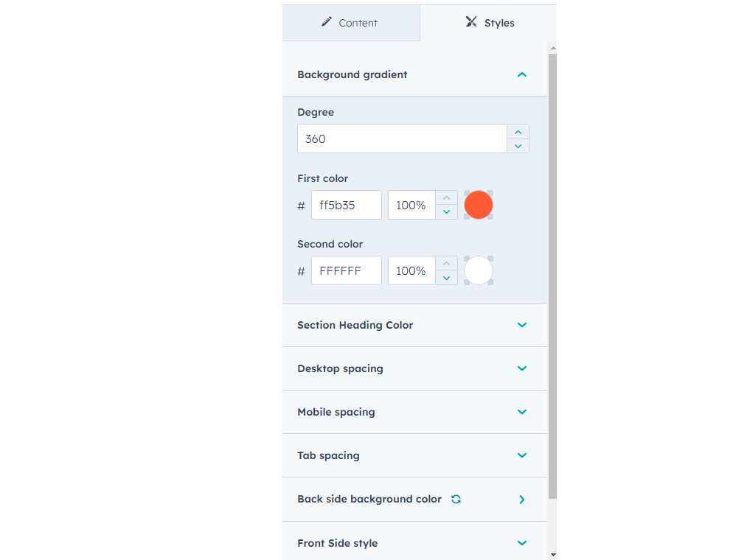This screenshot has width=747, height=560.
Task: Expand the Desktop spacing section
Action: (522, 368)
